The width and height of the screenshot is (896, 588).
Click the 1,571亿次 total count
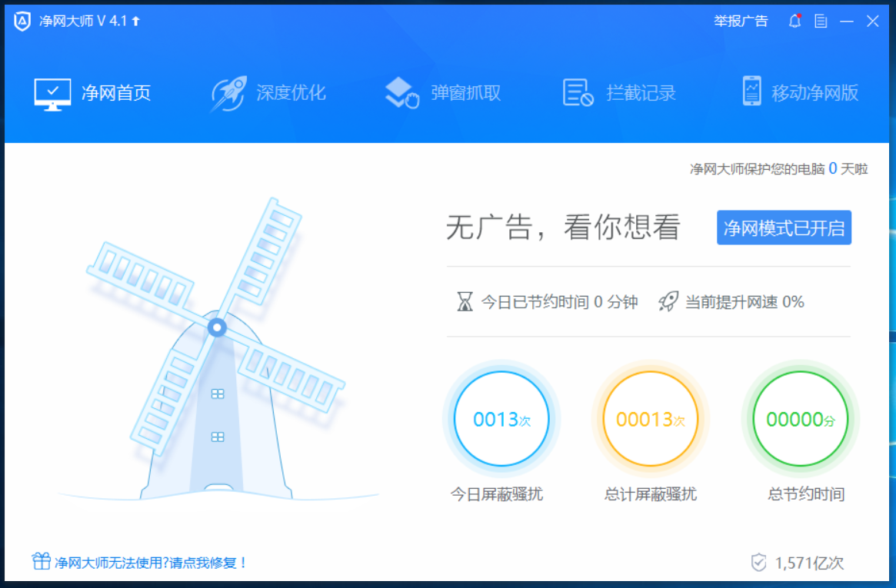809,563
